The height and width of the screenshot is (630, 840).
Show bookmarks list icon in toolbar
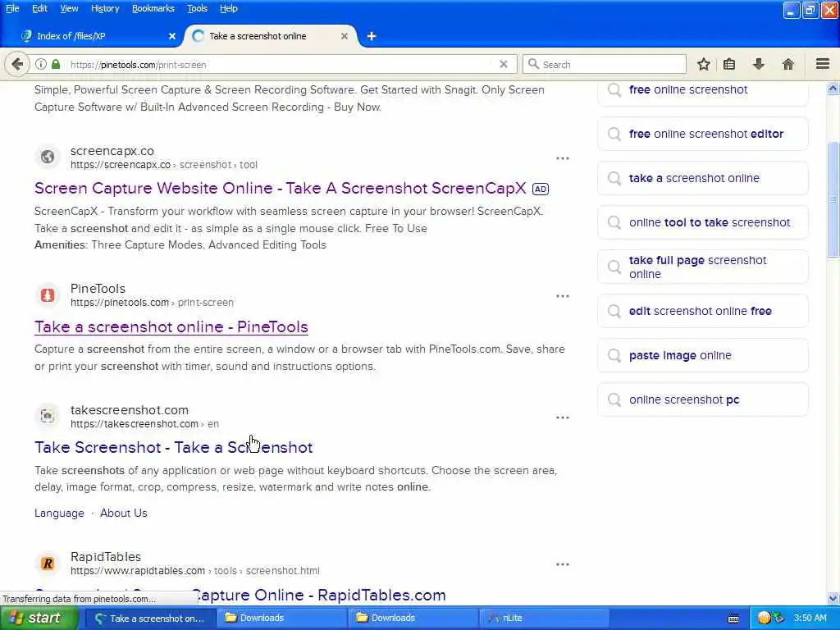click(729, 64)
